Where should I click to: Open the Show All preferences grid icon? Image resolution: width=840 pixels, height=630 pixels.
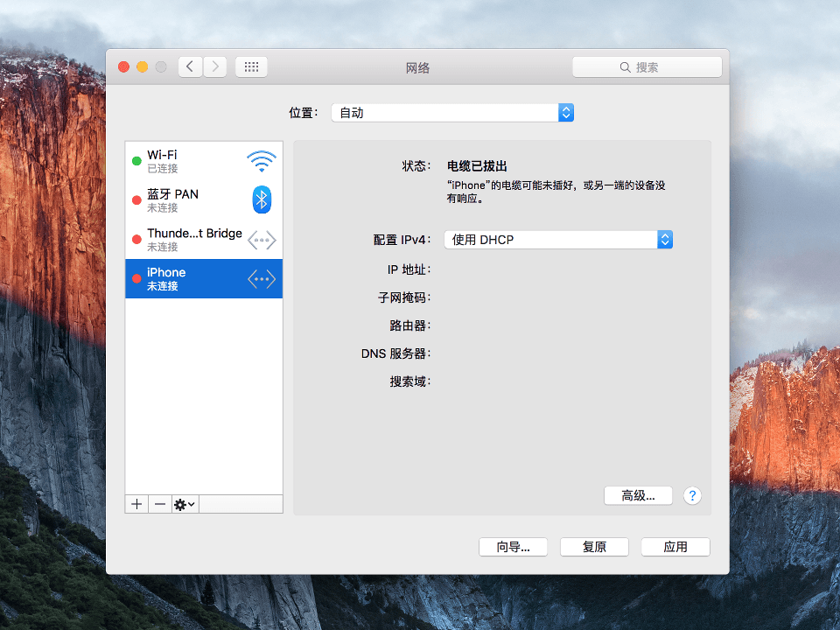(251, 66)
